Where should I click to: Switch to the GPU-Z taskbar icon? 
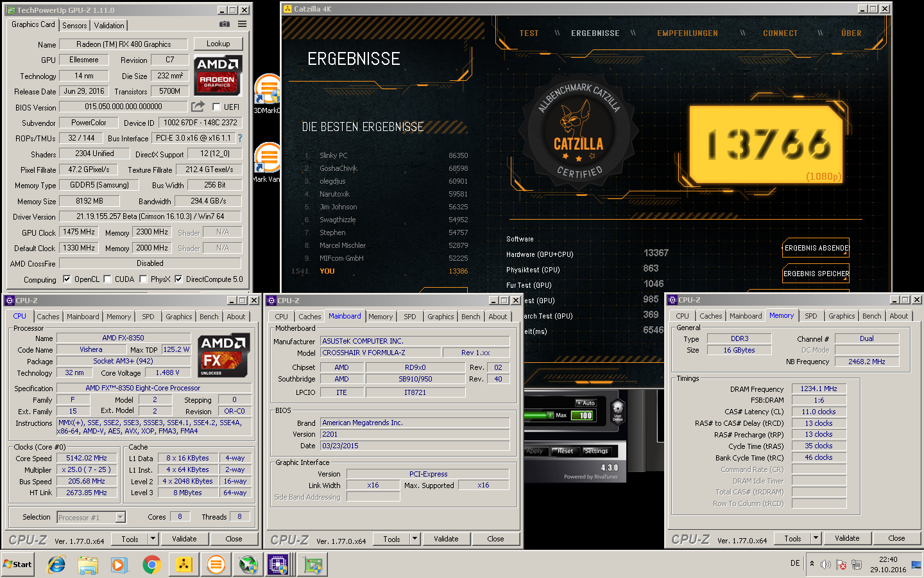314,565
